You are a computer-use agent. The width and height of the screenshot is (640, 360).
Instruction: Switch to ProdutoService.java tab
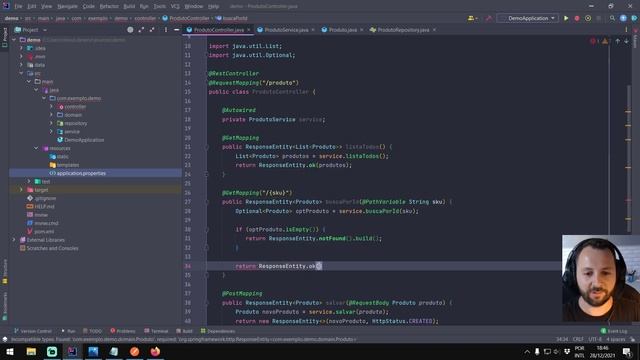click(286, 30)
